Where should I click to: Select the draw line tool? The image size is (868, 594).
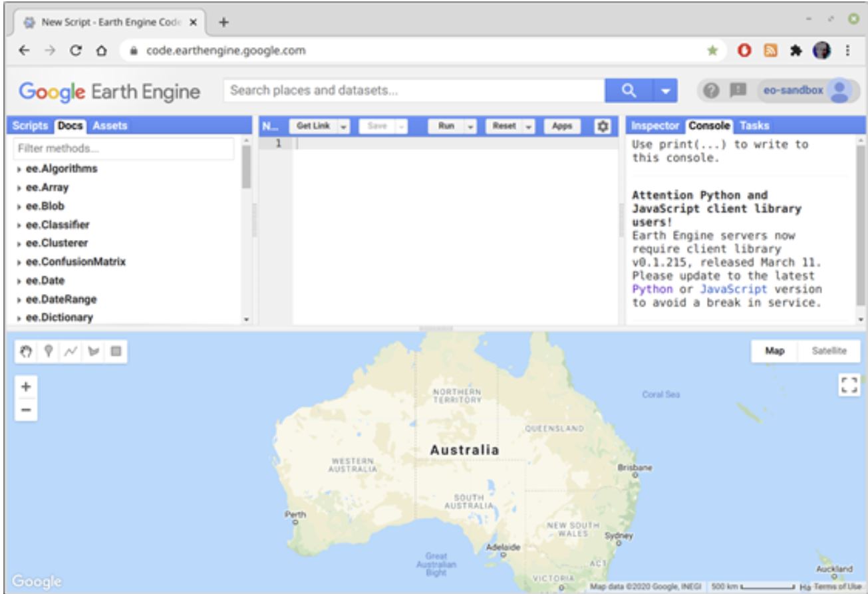click(71, 350)
